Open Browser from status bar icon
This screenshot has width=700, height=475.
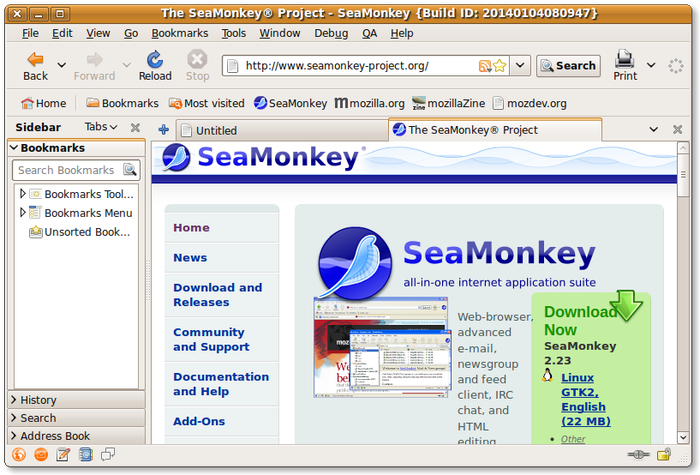click(x=19, y=454)
